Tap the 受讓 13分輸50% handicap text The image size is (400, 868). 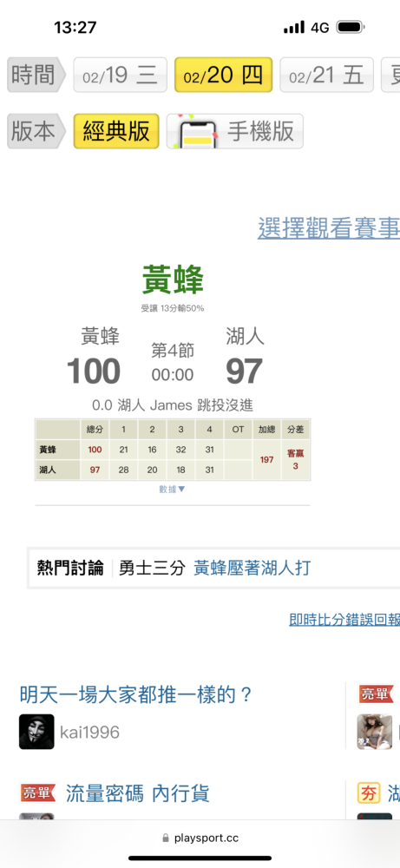tap(173, 308)
